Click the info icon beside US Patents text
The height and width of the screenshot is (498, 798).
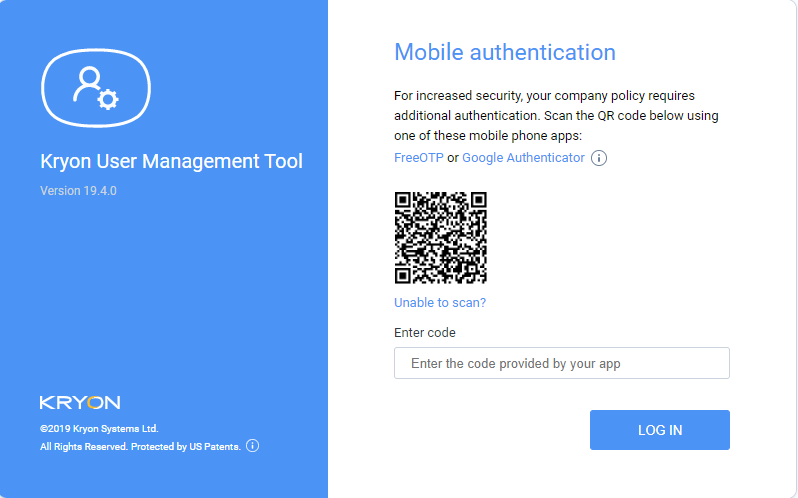click(252, 446)
